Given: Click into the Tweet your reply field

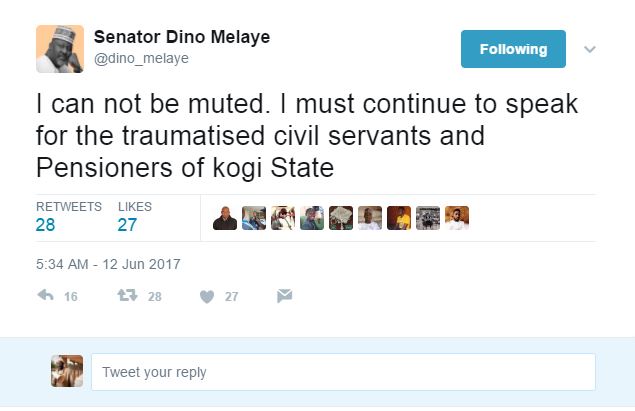Looking at the screenshot, I should (342, 372).
